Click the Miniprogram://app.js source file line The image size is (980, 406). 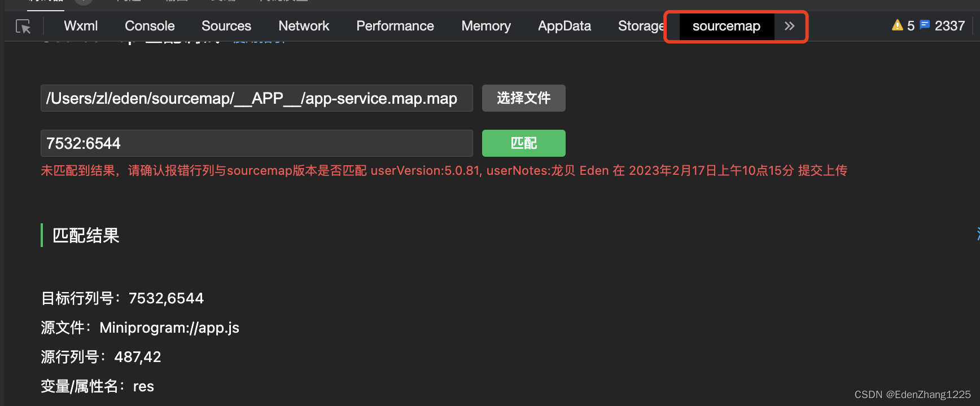click(140, 328)
